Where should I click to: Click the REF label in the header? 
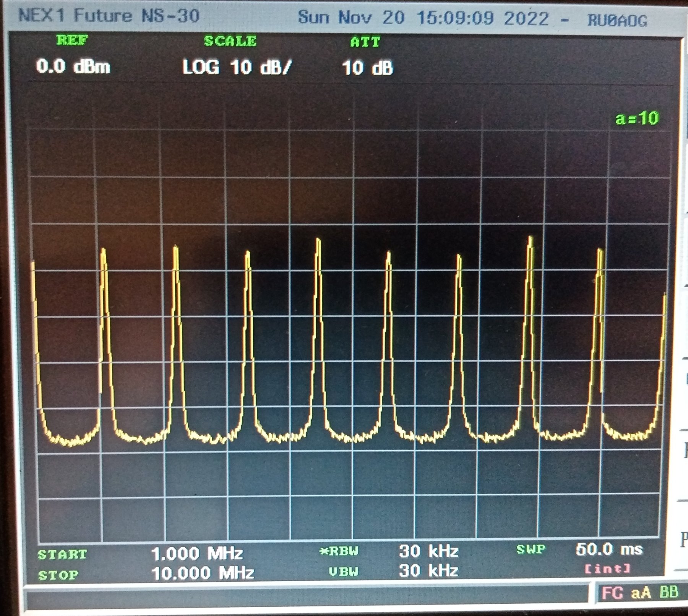tap(72, 40)
